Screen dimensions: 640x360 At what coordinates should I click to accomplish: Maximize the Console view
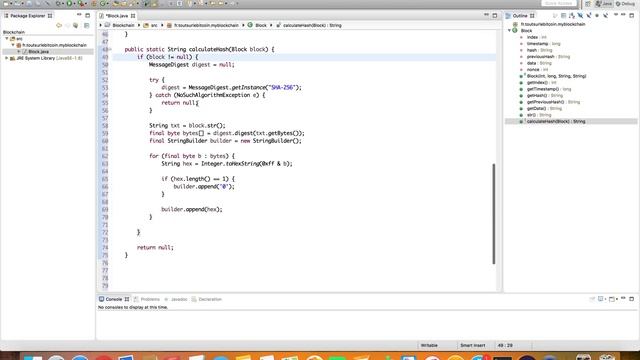(631, 299)
